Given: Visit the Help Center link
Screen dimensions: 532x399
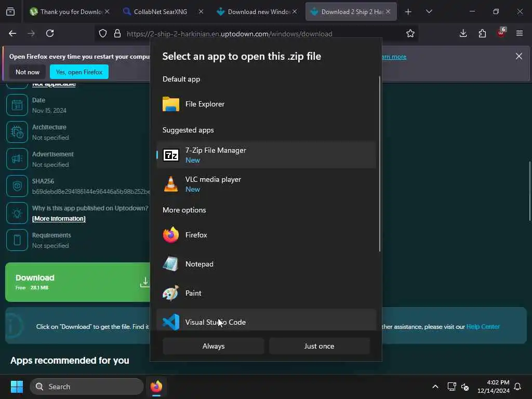Looking at the screenshot, I should (x=483, y=327).
